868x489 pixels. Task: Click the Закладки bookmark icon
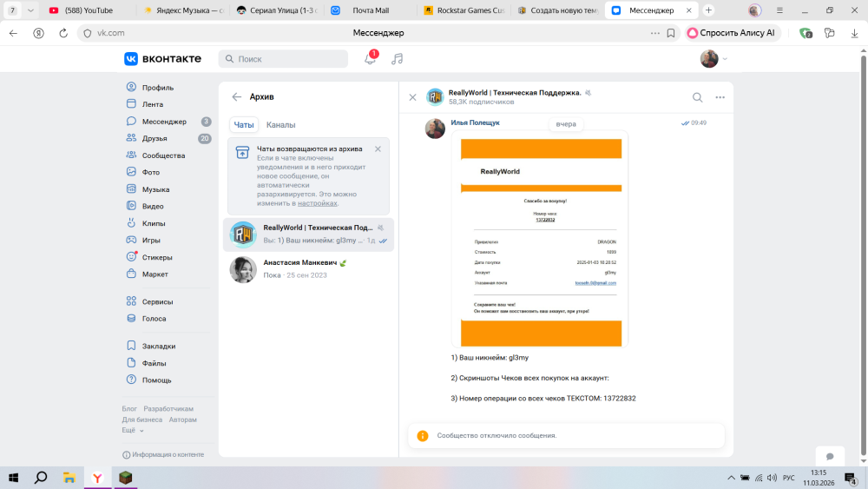131,346
